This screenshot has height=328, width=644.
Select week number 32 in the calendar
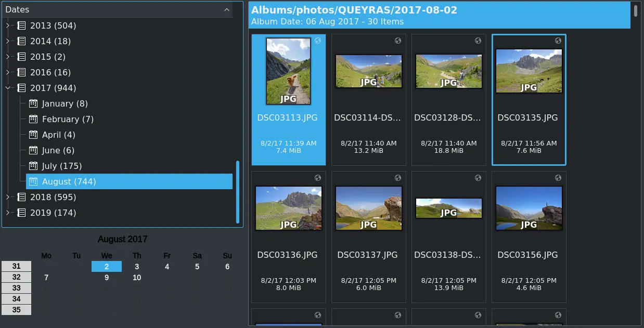click(16, 278)
